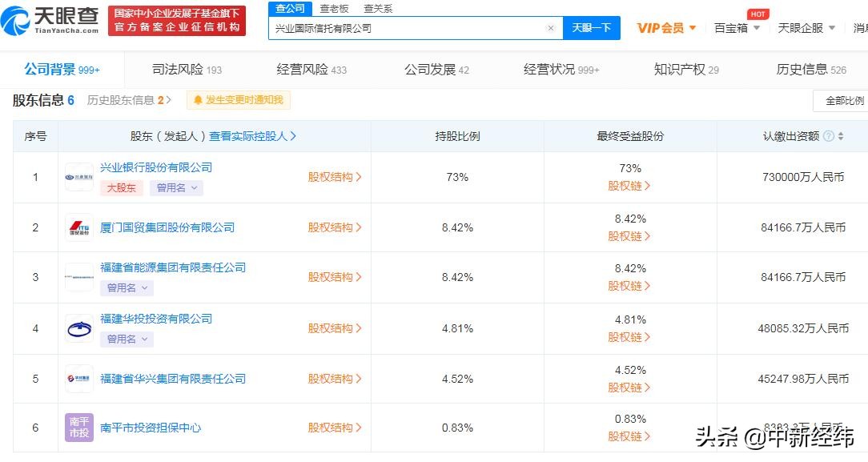The width and height of the screenshot is (868, 462).
Task: Click the 发生变更时通知我 notification button
Action: click(x=239, y=100)
